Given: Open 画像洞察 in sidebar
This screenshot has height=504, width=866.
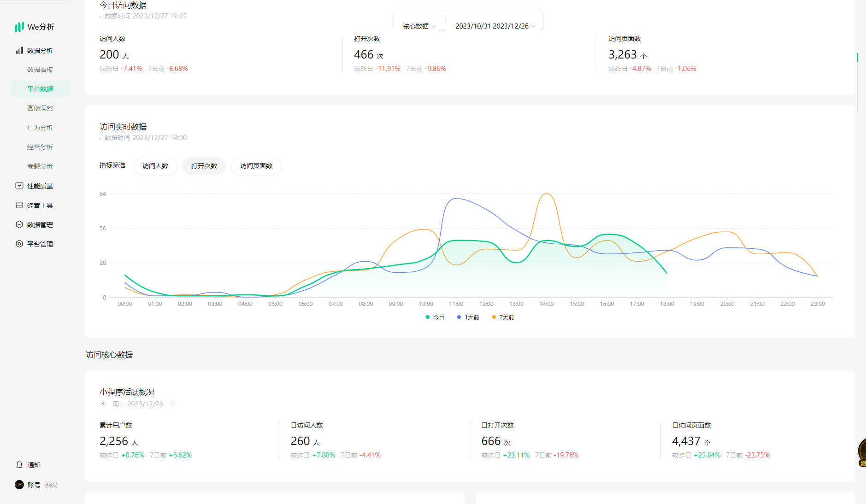Looking at the screenshot, I should click(x=40, y=108).
